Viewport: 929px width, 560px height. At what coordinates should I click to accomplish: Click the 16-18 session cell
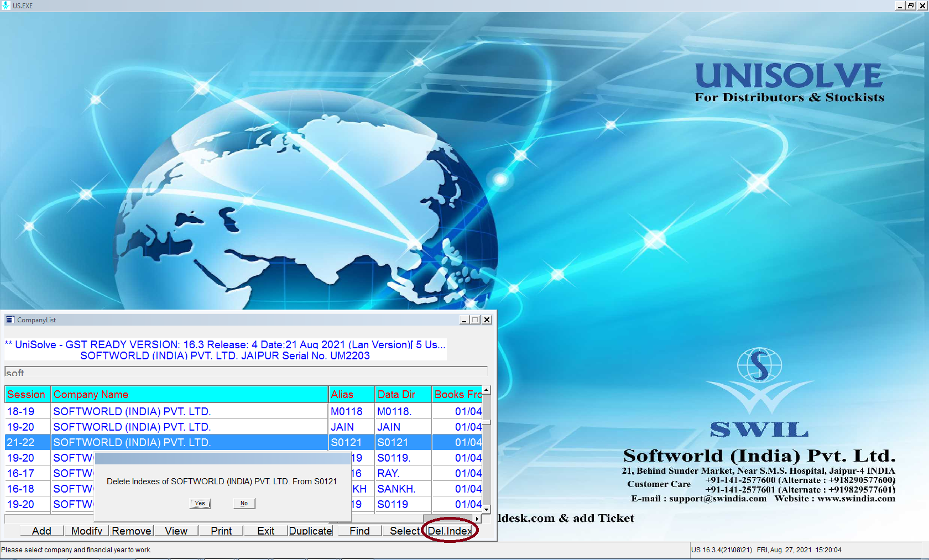coord(28,489)
